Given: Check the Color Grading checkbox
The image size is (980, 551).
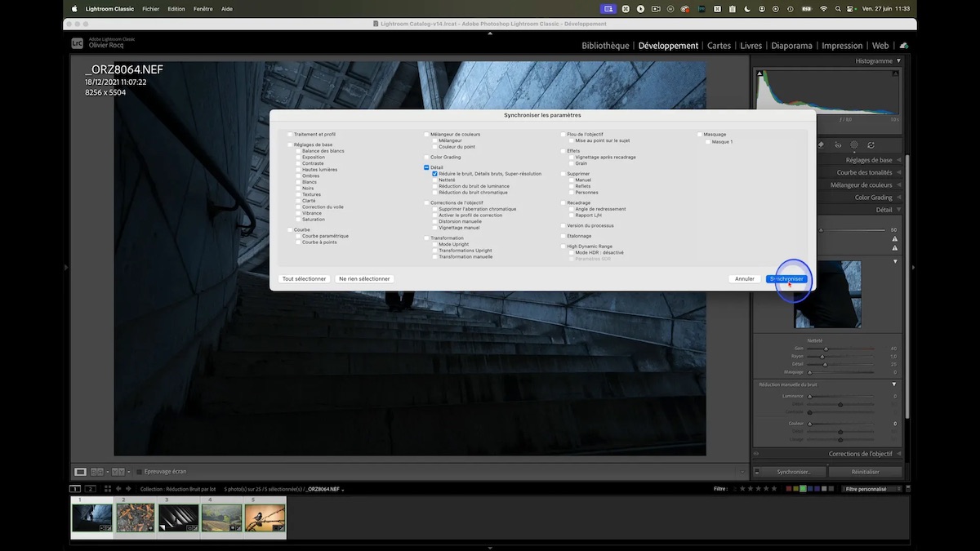Looking at the screenshot, I should [x=426, y=157].
